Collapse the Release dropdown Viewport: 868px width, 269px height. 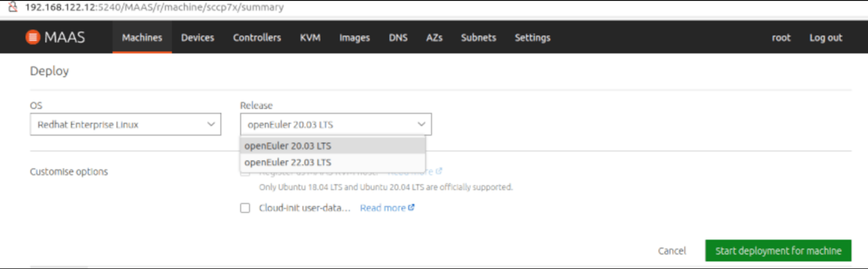pos(336,125)
